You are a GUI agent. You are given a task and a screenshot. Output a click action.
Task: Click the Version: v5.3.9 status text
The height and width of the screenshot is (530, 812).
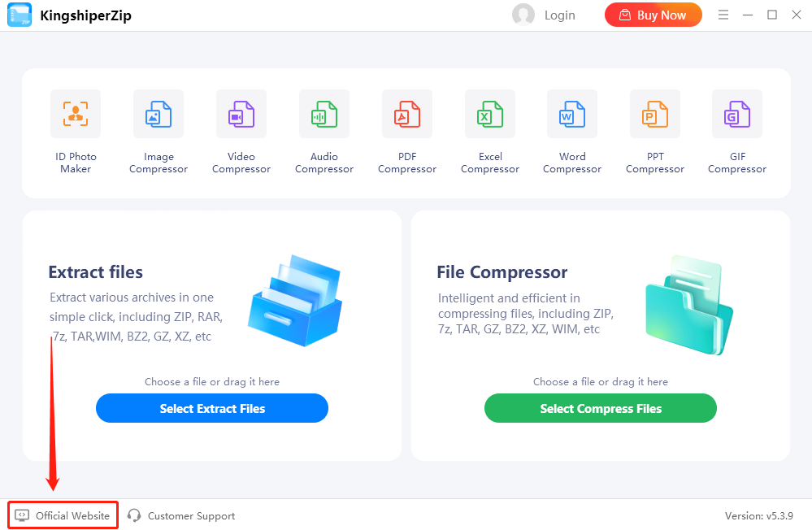759,516
